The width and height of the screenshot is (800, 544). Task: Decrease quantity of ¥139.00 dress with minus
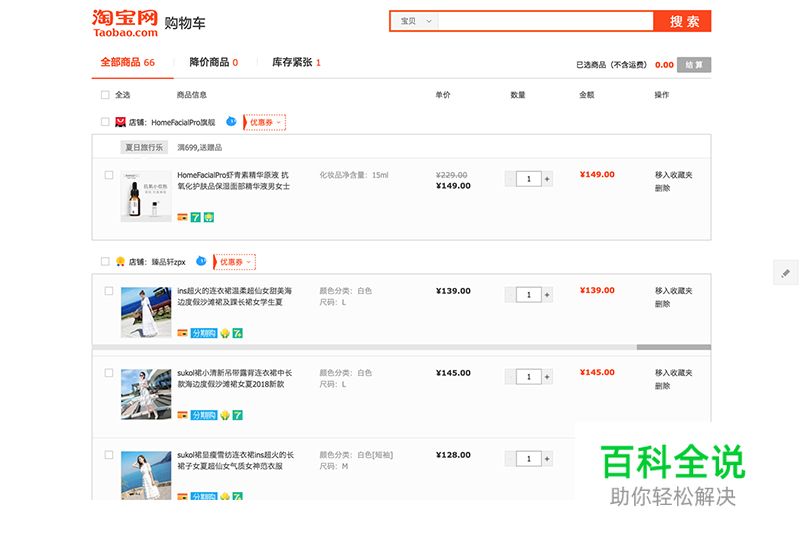[x=510, y=295]
